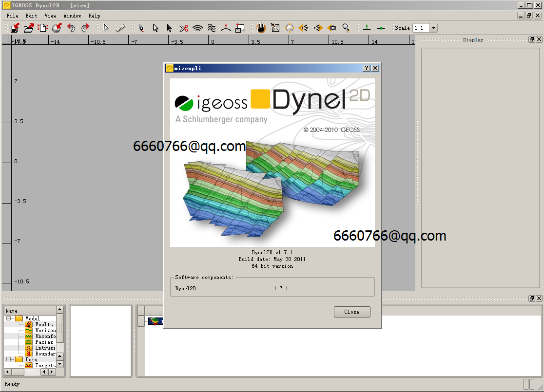544x392 pixels.
Task: Click the globe import toolbar icon
Action: tap(57, 28)
